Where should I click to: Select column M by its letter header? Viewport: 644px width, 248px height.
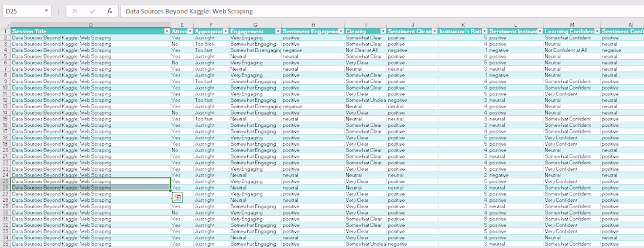click(572, 26)
